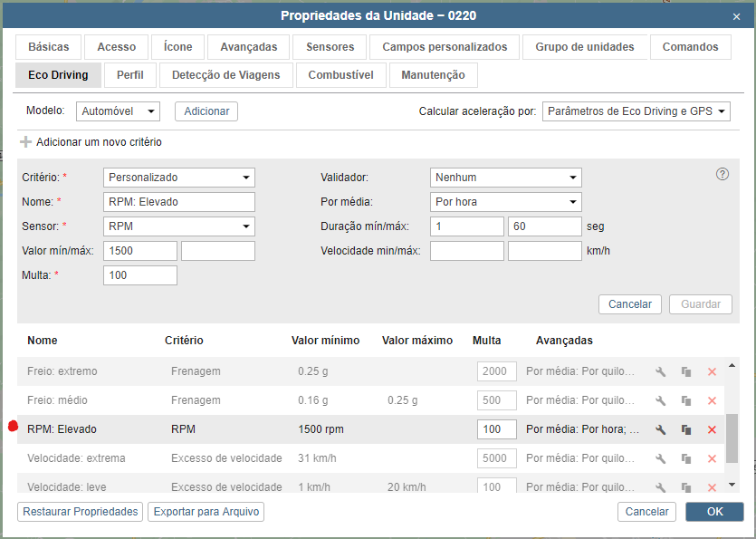The height and width of the screenshot is (539, 756).
Task: Open the help question mark icon
Action: click(x=723, y=175)
